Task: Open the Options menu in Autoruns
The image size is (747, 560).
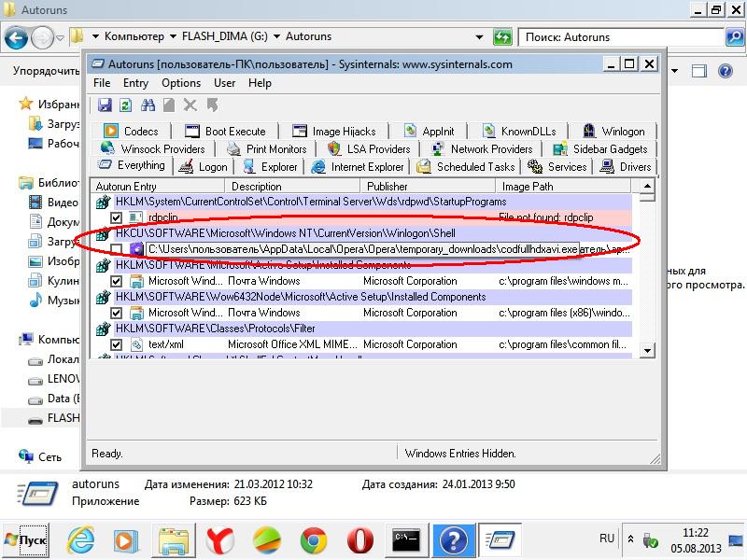Action: click(x=181, y=83)
